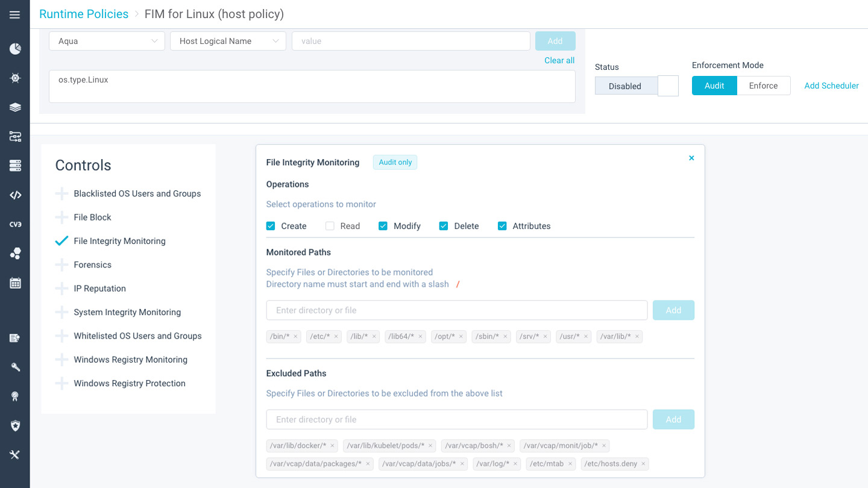868x488 pixels.
Task: Remove the /var/log/* excluded path tag
Action: pyautogui.click(x=516, y=464)
